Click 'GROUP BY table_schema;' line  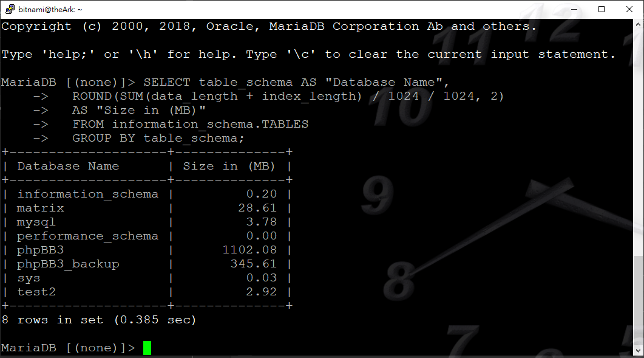click(158, 138)
